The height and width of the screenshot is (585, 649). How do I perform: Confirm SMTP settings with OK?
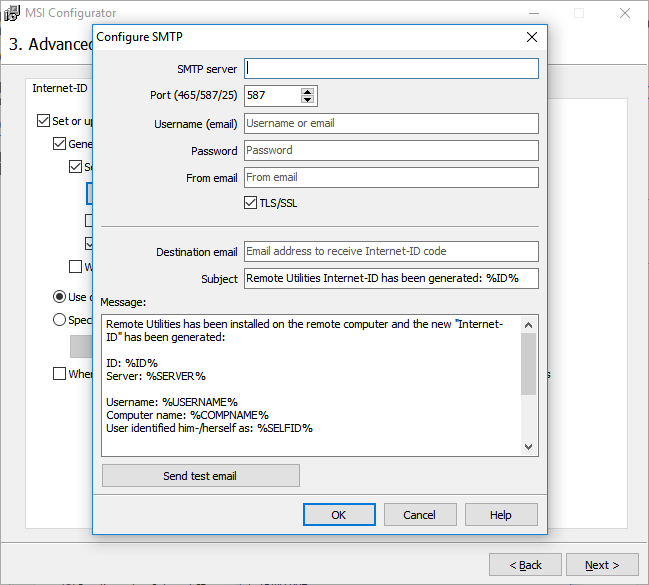[338, 515]
